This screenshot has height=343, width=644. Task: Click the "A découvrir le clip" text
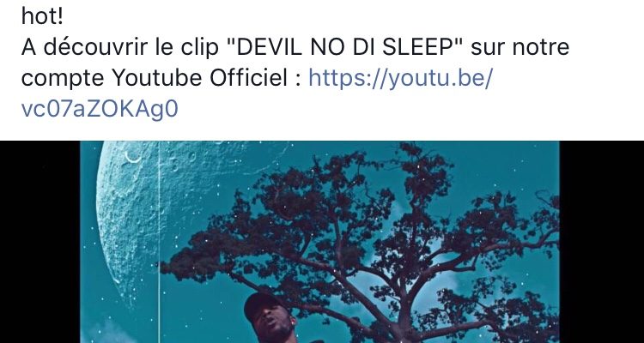pyautogui.click(x=119, y=48)
